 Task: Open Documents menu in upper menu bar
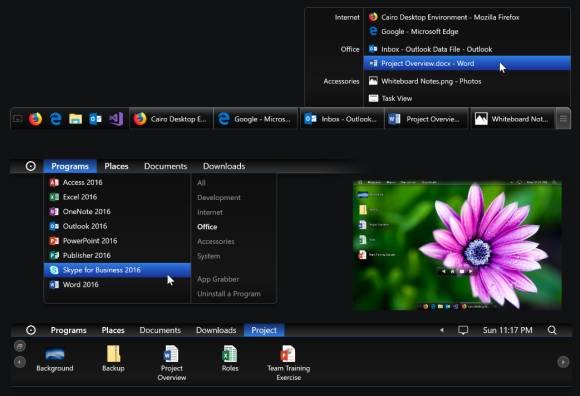tap(165, 166)
